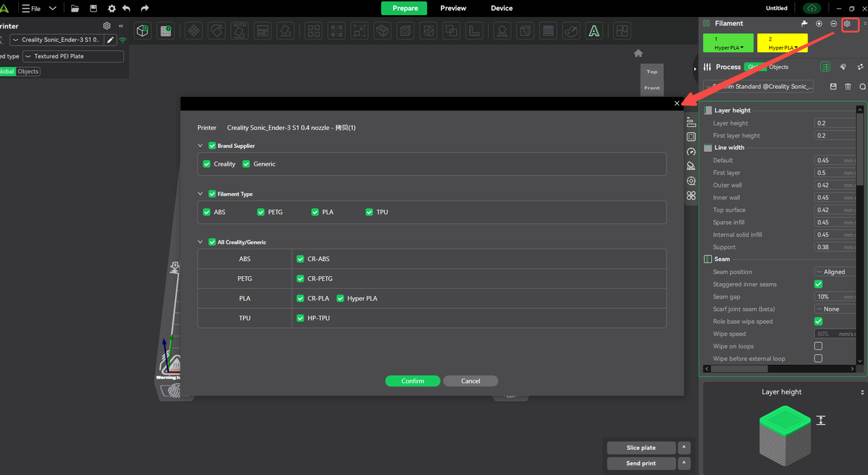Click the save disk icon in title bar
The width and height of the screenshot is (868, 475).
tap(93, 8)
